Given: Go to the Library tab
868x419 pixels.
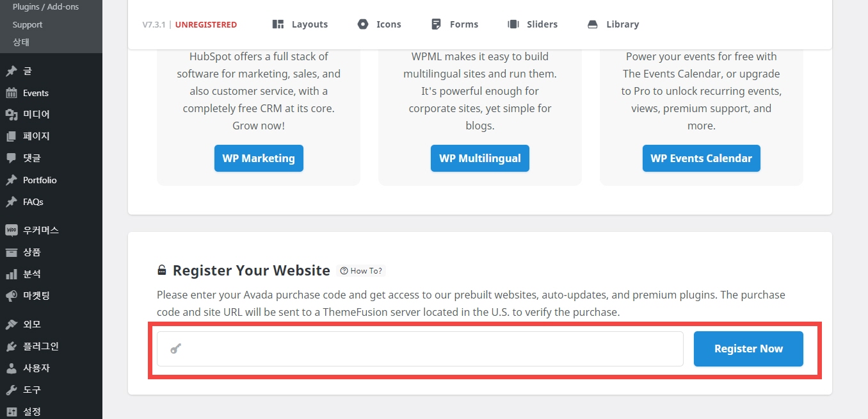Looking at the screenshot, I should [x=613, y=24].
